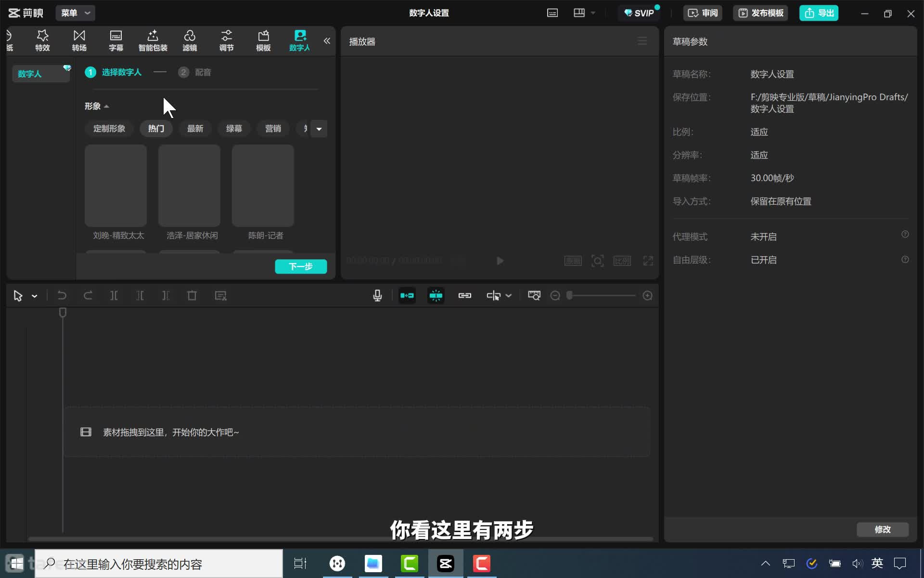The width and height of the screenshot is (924, 578).
Task: Choose the 刘晓-精致太太 avatar thumbnail
Action: (x=116, y=185)
